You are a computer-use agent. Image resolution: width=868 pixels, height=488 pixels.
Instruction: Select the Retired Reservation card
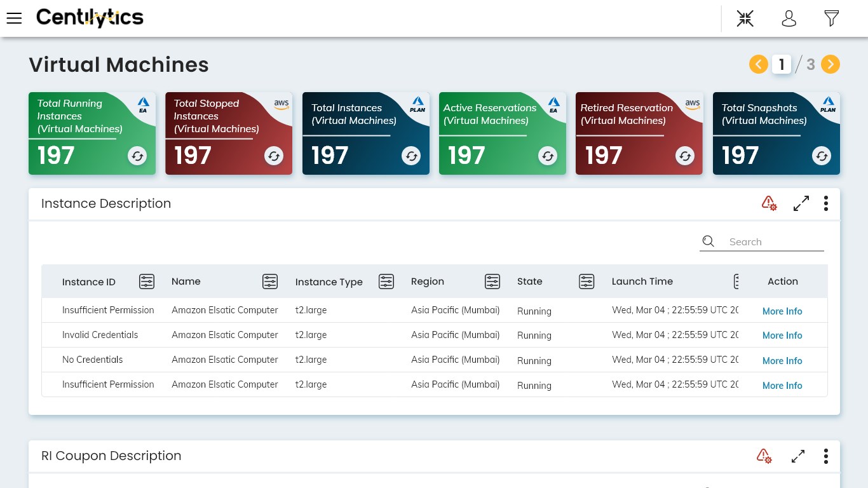639,133
